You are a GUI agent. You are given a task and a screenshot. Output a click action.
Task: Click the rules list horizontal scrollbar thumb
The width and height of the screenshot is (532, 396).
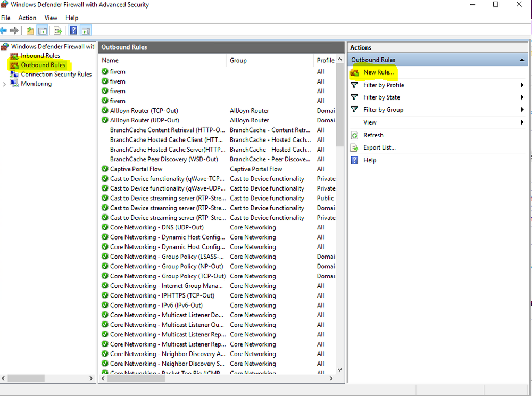coord(136,378)
